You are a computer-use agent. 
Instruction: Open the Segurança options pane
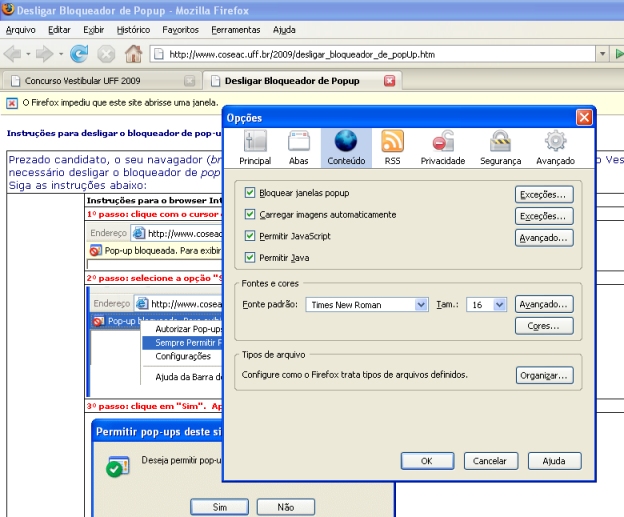[500, 148]
